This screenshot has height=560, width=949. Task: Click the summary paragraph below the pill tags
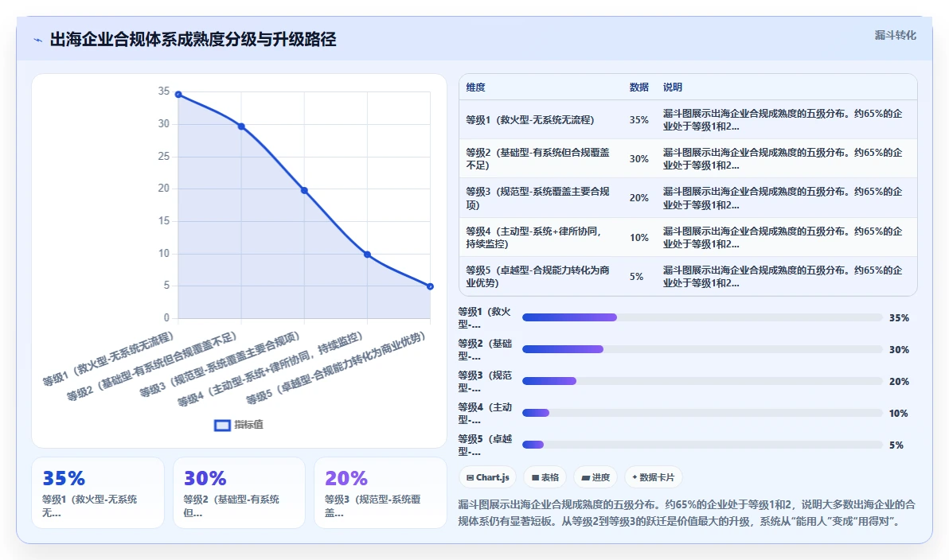coord(687,513)
